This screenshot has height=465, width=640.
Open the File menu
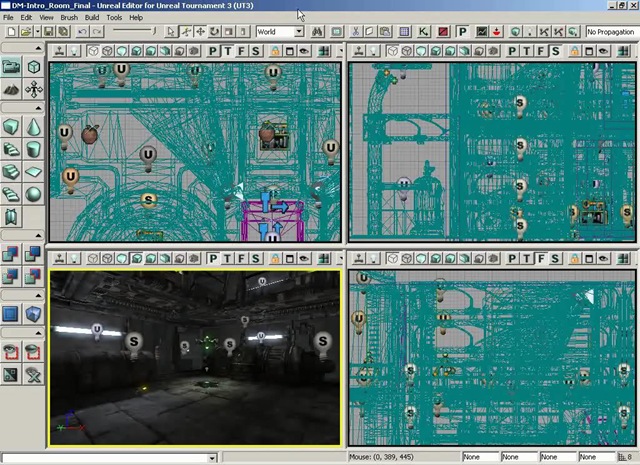click(x=8, y=18)
